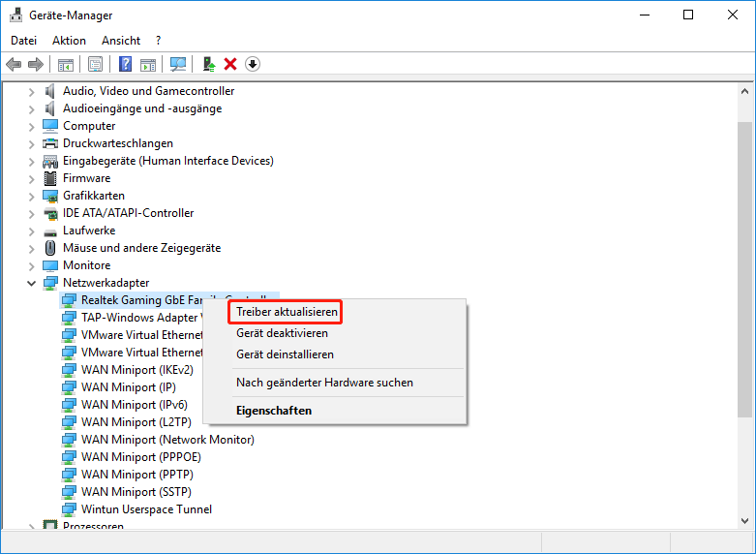This screenshot has width=756, height=554.
Task: Expand Audio, Video und Gamecontroller
Action: [x=31, y=91]
